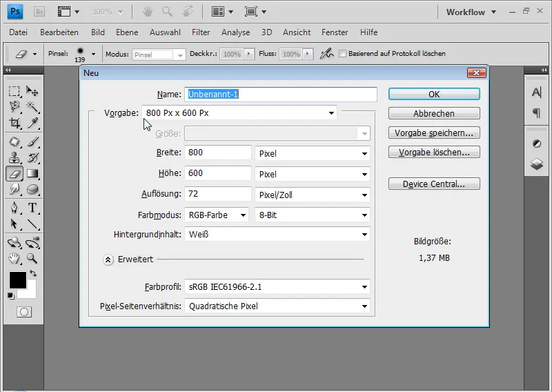This screenshot has width=552, height=392.
Task: Open the Höhe unit dropdown
Action: tap(313, 175)
